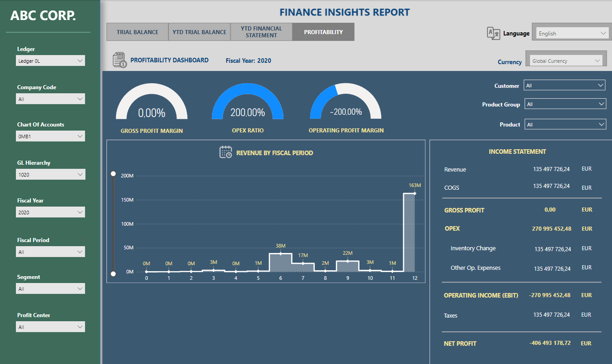Open the Profit Center dropdown
Screen dimensions: 612x364
51,327
